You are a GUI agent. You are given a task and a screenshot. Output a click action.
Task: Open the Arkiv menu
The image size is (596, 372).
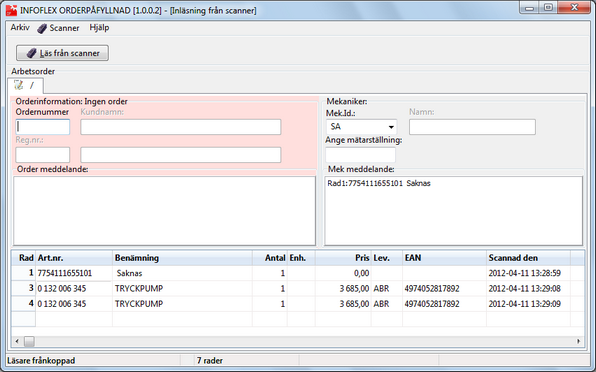point(20,28)
